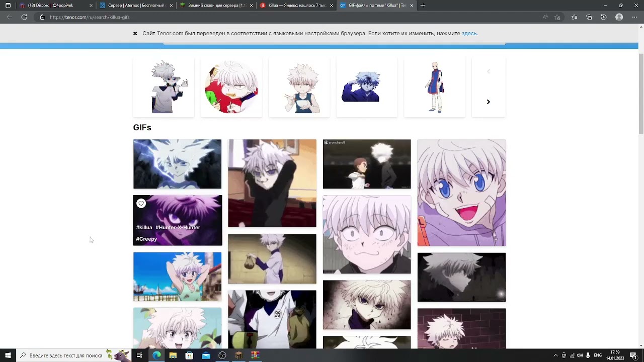Open Microsoft Store from the taskbar

pos(189,355)
